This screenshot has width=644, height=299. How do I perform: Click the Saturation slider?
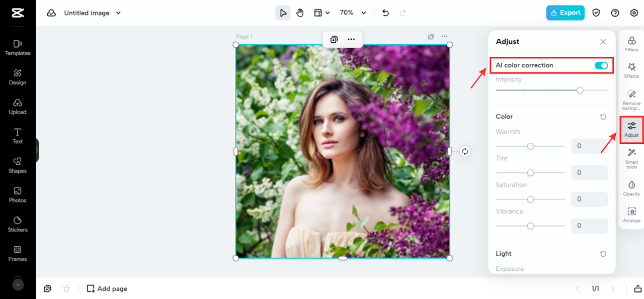(530, 199)
